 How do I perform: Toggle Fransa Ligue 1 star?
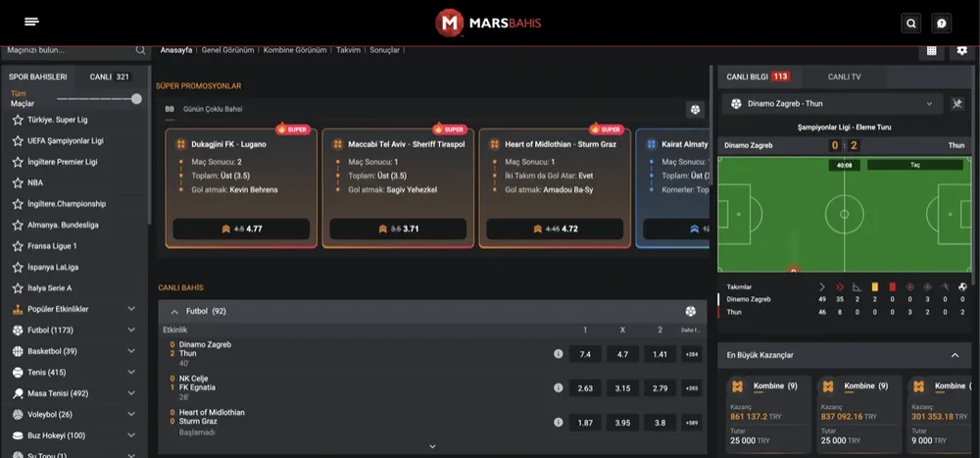pyautogui.click(x=18, y=246)
